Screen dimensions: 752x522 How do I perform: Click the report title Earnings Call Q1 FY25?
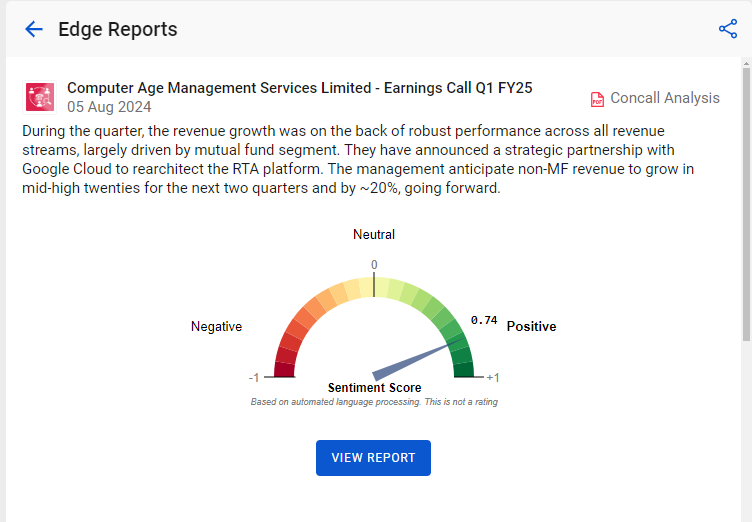coord(300,88)
